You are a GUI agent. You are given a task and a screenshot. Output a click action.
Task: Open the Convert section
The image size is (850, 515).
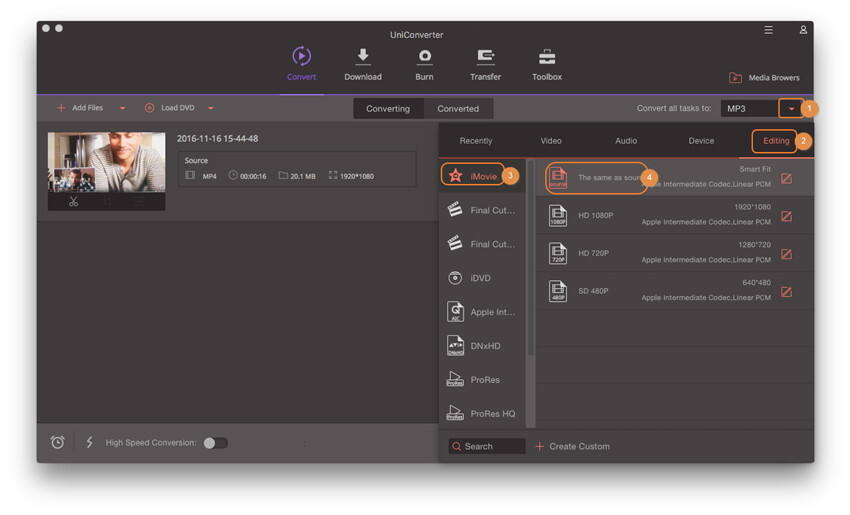tap(301, 64)
